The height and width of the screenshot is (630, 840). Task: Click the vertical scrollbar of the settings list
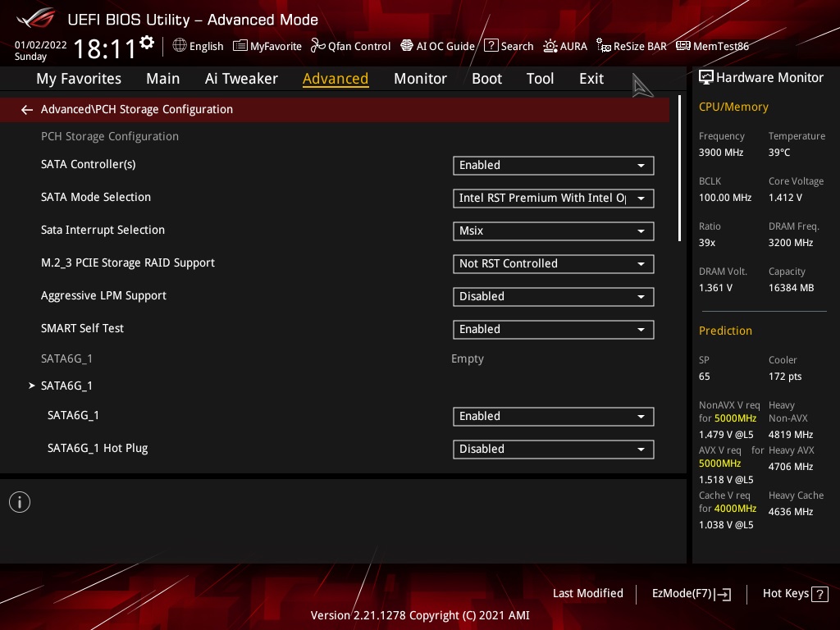click(679, 168)
